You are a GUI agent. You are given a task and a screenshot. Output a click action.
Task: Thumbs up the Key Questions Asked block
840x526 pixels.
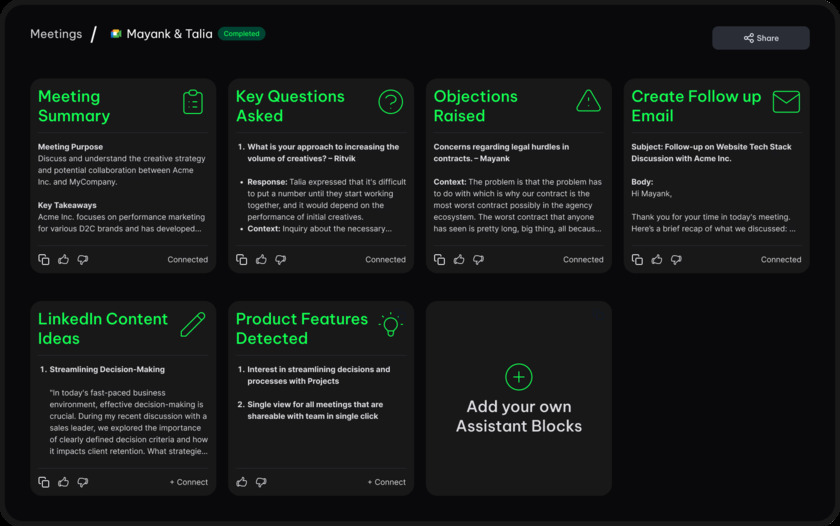(261, 260)
